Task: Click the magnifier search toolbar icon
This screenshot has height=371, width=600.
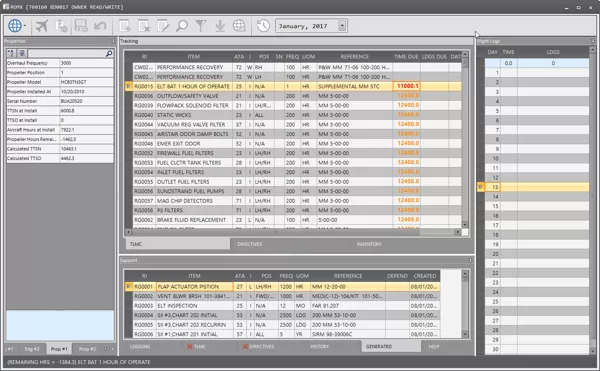Action: [x=182, y=26]
